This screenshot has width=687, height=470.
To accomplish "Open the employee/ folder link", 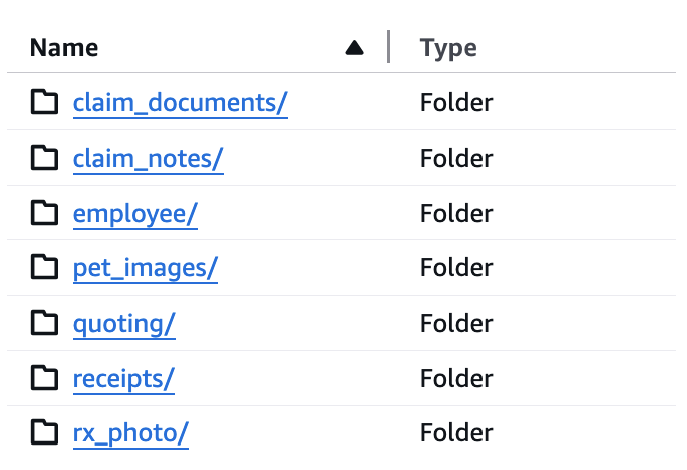I will tap(135, 213).
